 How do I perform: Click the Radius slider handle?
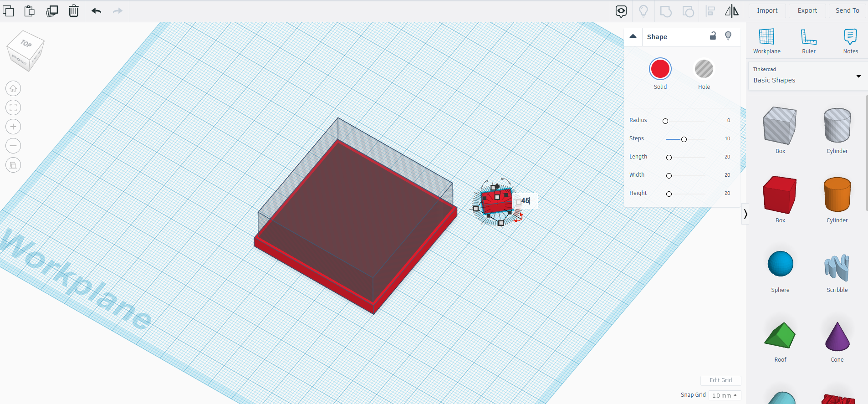click(665, 121)
